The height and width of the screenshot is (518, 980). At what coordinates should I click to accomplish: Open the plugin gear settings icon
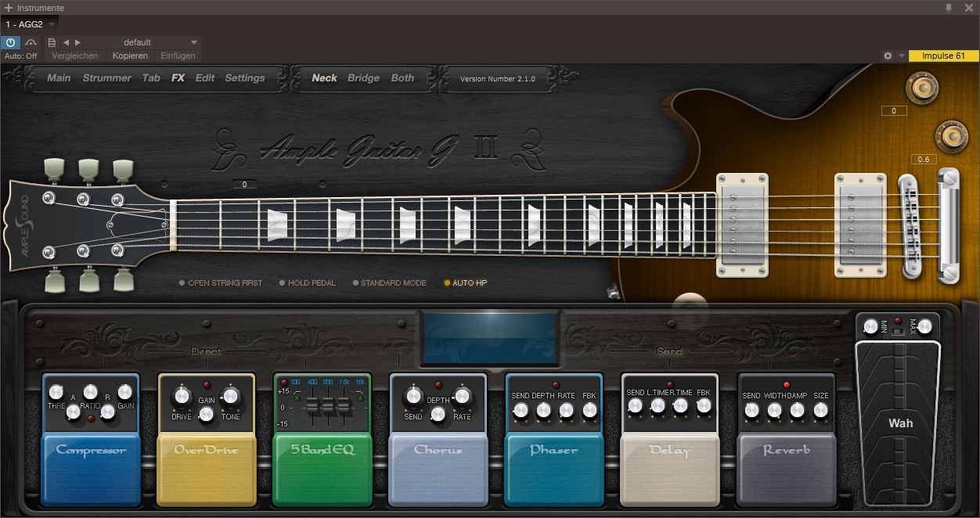pyautogui.click(x=888, y=56)
